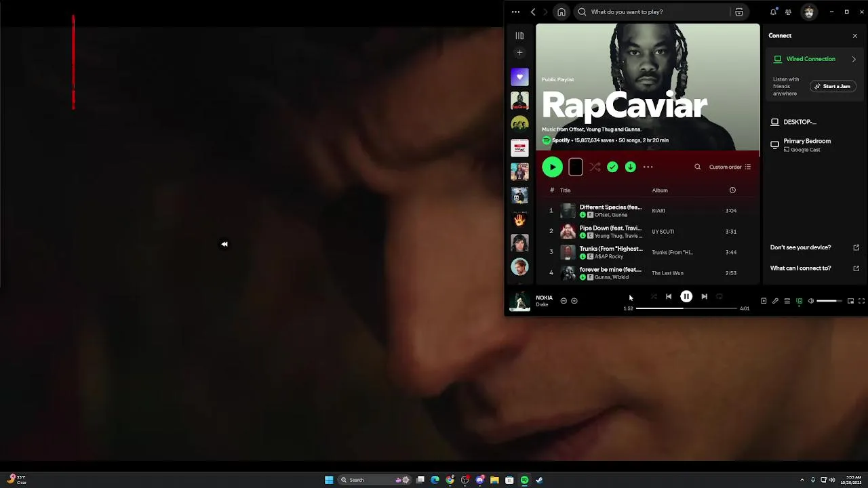Viewport: 868px width, 488px height.
Task: Play the RapCaviar playlist with green play button
Action: 552,167
